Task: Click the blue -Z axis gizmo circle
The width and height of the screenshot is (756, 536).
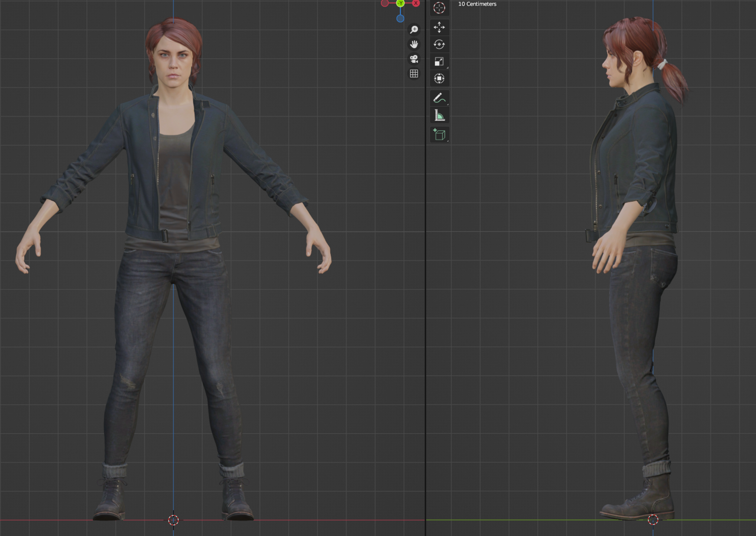Action: tap(400, 19)
